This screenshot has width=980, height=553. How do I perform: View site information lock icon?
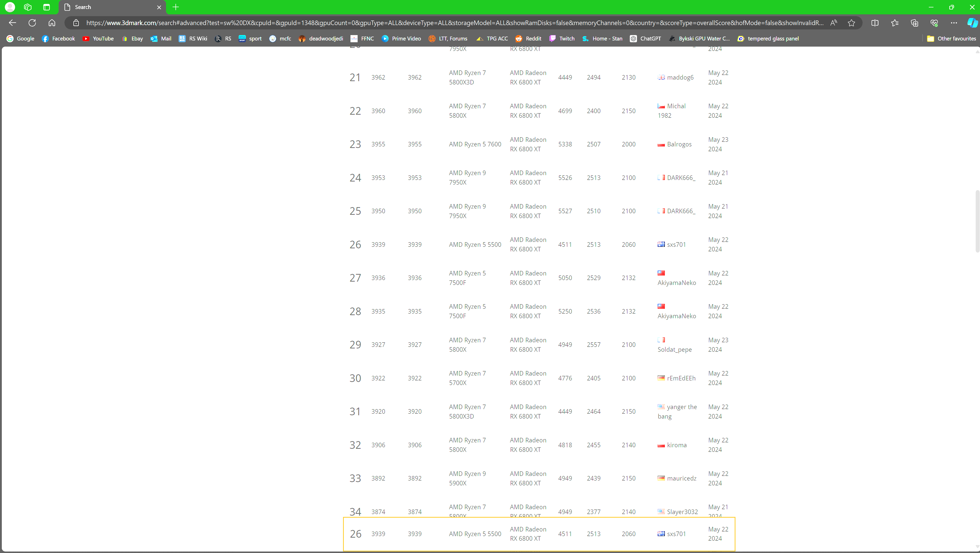pos(76,23)
